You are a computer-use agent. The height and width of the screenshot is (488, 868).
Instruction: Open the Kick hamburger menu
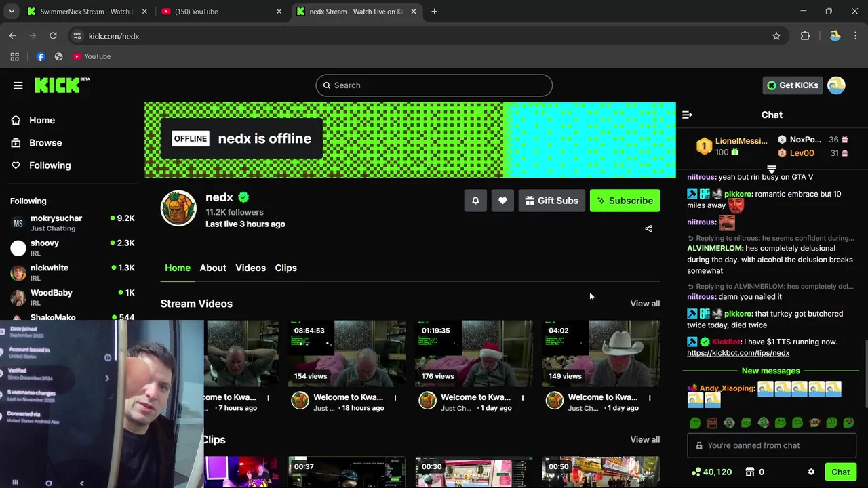(x=18, y=85)
